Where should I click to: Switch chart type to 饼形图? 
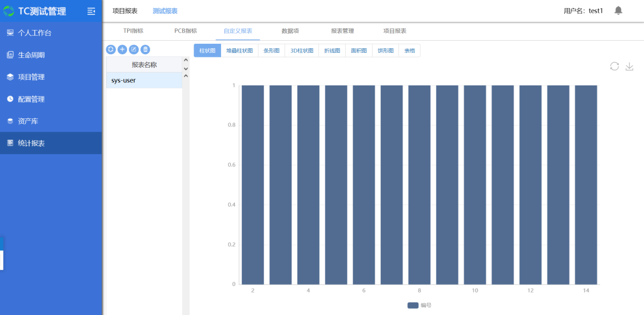coord(385,51)
